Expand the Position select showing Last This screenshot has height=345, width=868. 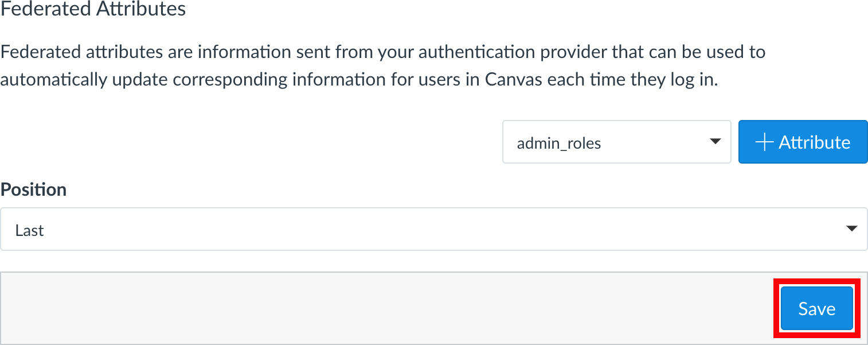433,230
